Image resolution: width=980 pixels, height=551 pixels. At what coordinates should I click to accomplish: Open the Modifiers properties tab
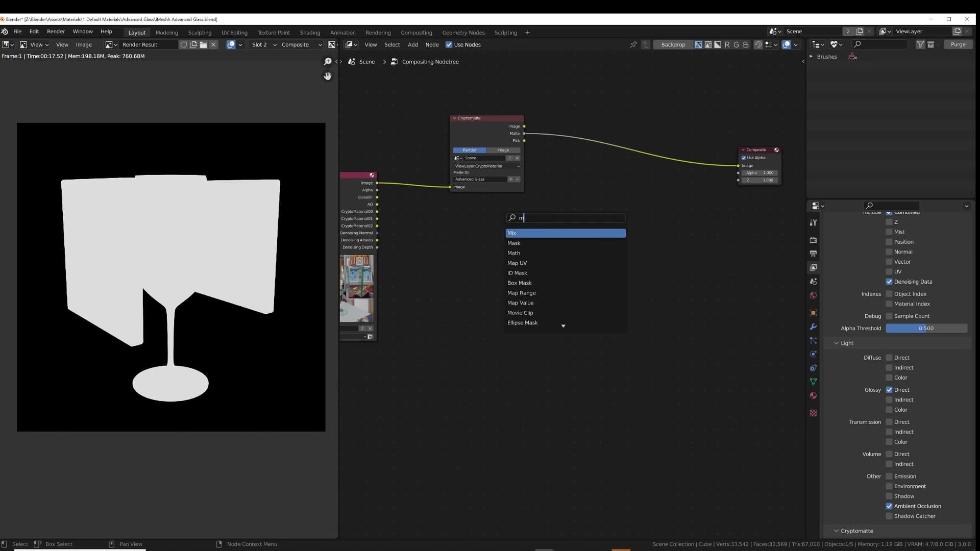(813, 327)
